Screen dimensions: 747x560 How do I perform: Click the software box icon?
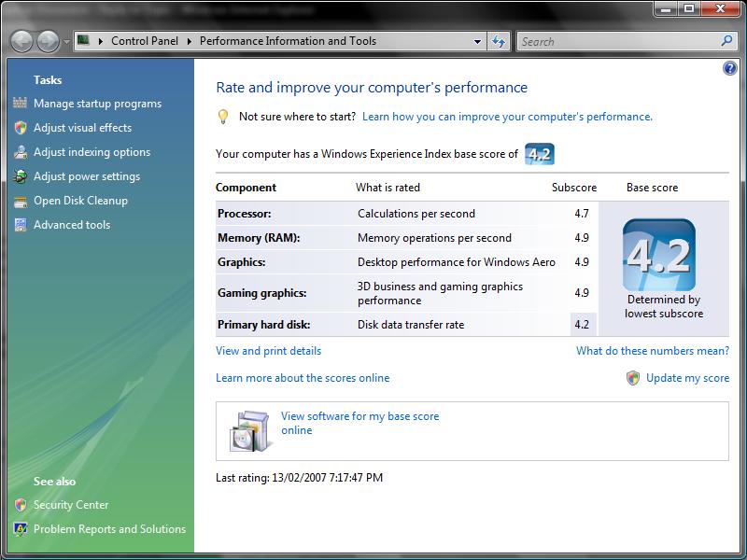coord(250,431)
